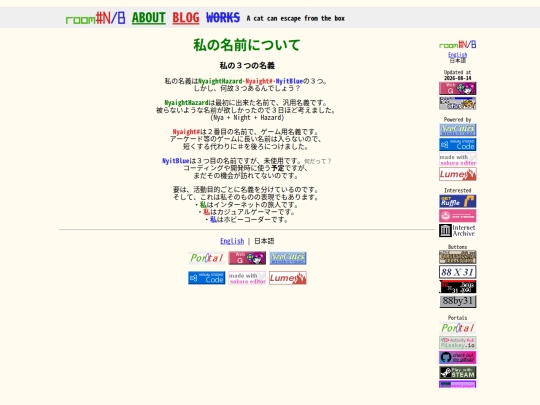Click the '(Nya + Night + Hazard)' text
Viewport: 540px width, 405px height.
[247, 118]
